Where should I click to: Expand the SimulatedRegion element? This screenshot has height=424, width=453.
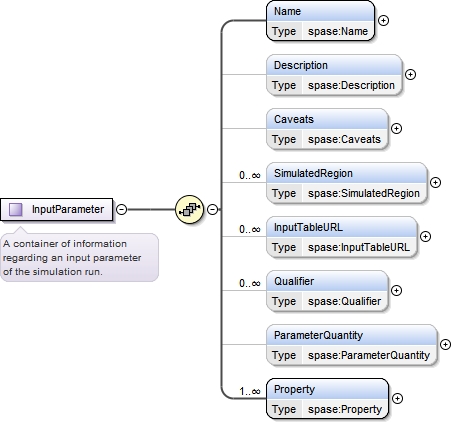tap(435, 183)
